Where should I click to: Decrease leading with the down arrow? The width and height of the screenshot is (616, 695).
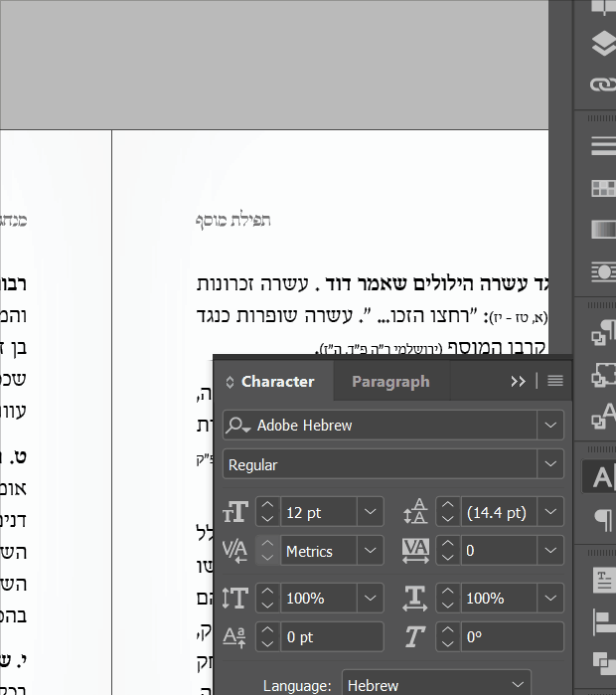pyautogui.click(x=448, y=519)
